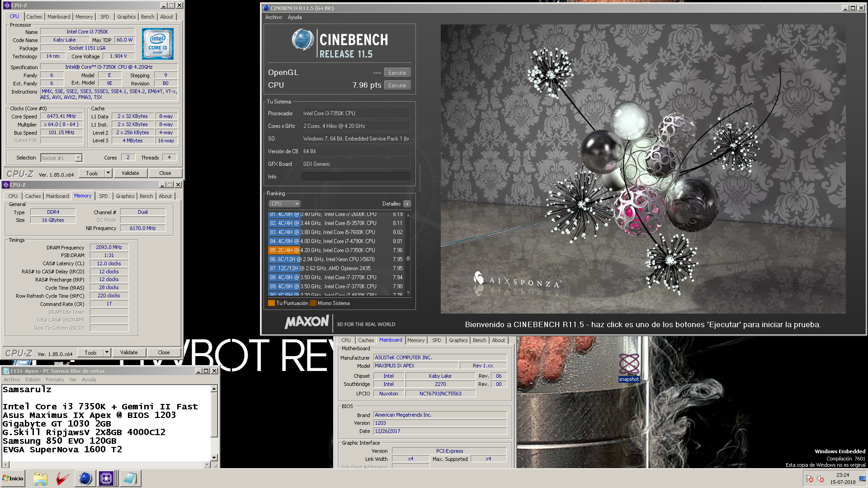868x488 pixels.
Task: Click the red bird taskbar icon
Action: (62, 479)
